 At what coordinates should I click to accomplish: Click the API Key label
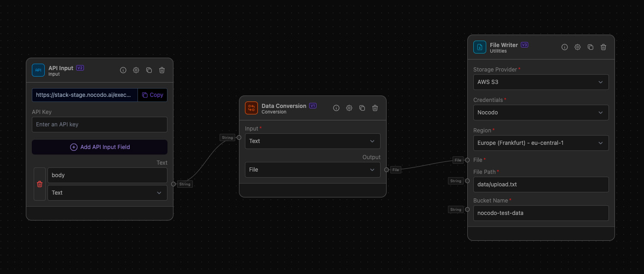click(x=42, y=112)
